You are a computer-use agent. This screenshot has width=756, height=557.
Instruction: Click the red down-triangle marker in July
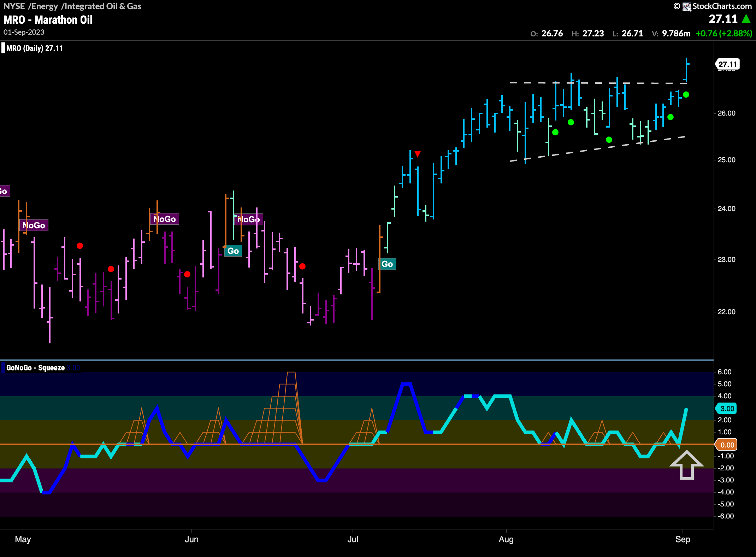(x=418, y=154)
